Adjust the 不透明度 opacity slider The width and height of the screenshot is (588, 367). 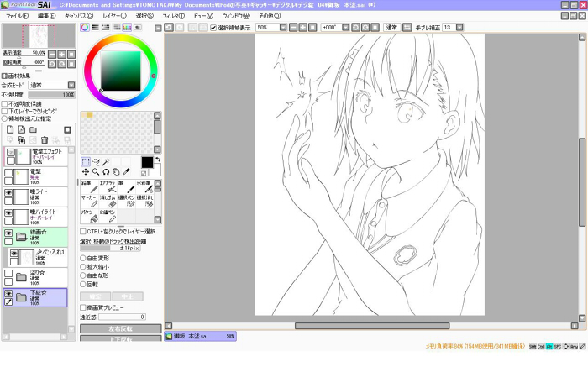coord(52,95)
